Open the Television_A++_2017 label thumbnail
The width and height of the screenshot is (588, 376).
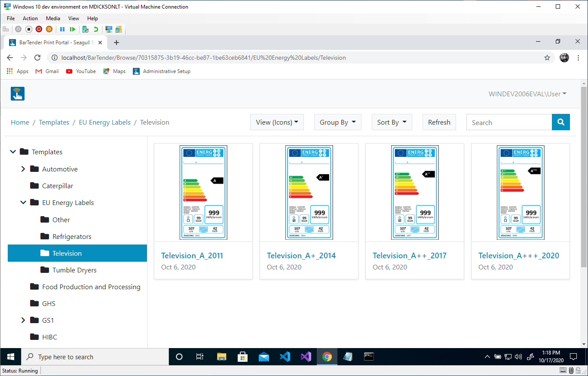click(414, 193)
